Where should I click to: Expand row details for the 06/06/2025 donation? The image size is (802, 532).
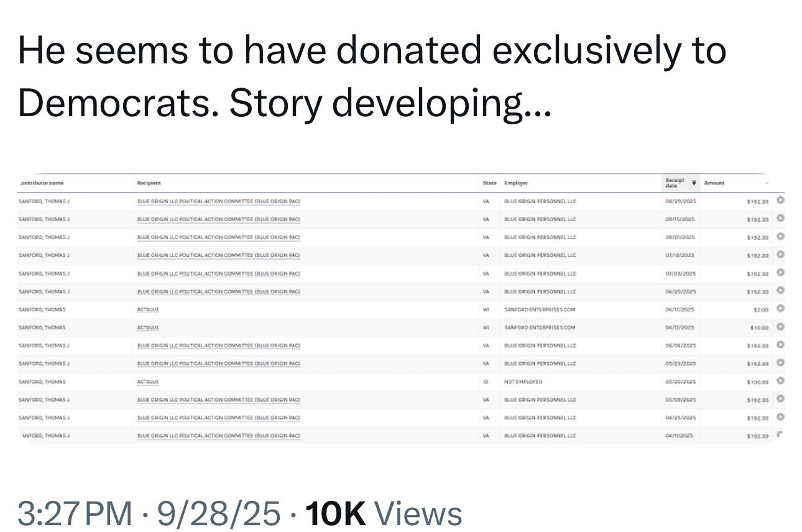point(781,344)
